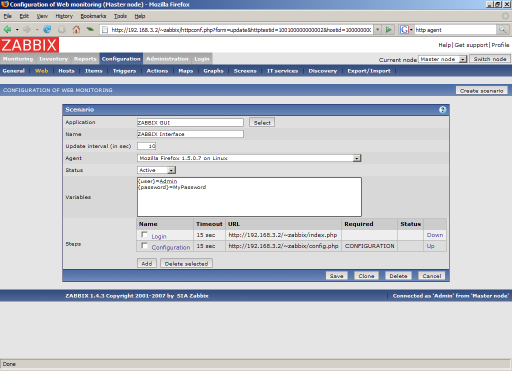Open the Login step link
Viewport: 512px width, 371px height.
tap(159, 236)
